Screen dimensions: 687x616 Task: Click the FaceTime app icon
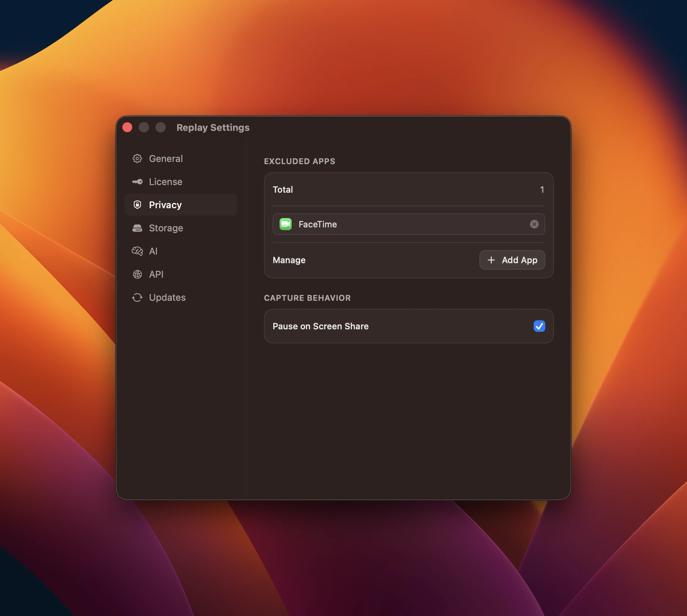coord(286,224)
